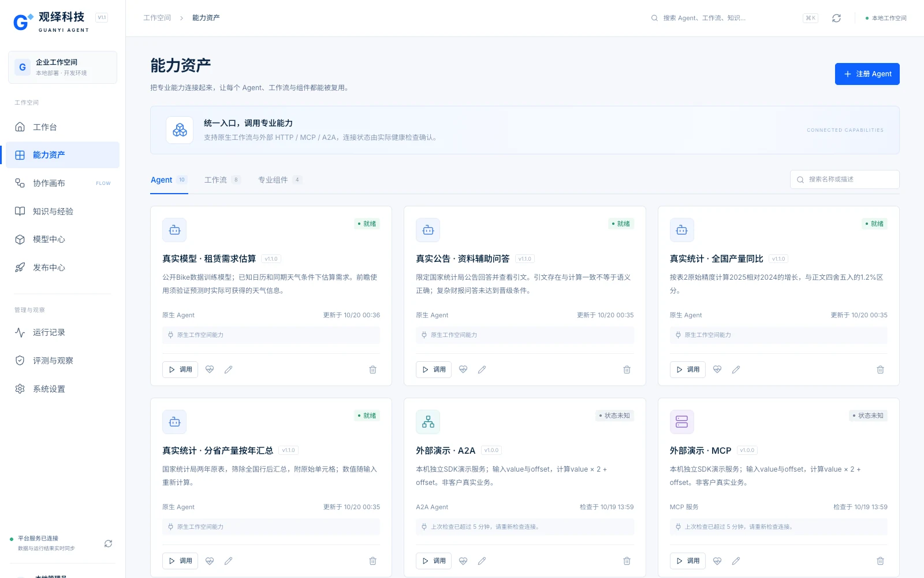Edit the 真实公告·资料辅助问答 agent
This screenshot has height=578, width=924.
[482, 369]
